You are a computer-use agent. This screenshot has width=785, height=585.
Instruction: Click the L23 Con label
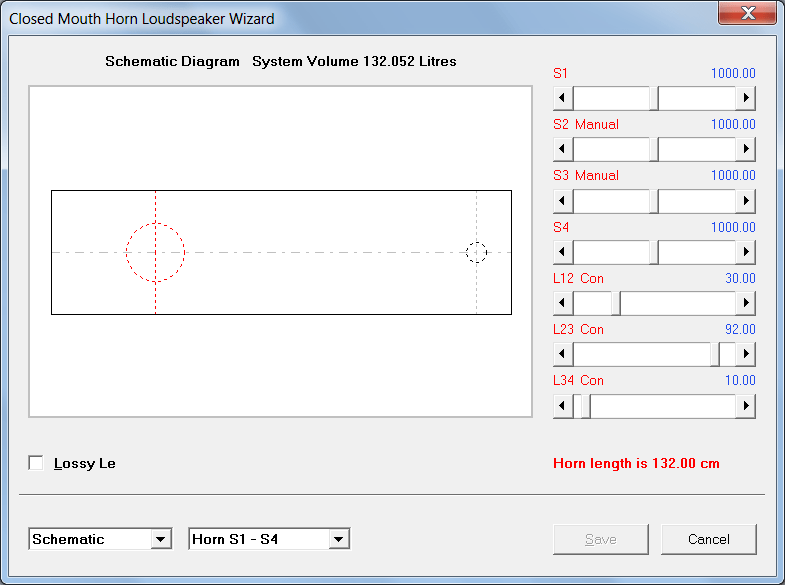[x=578, y=329]
